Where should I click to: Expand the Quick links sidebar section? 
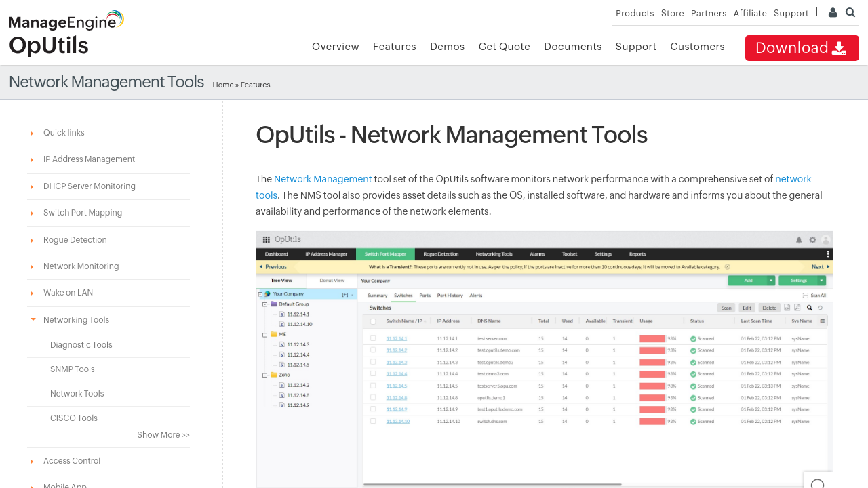coord(64,133)
